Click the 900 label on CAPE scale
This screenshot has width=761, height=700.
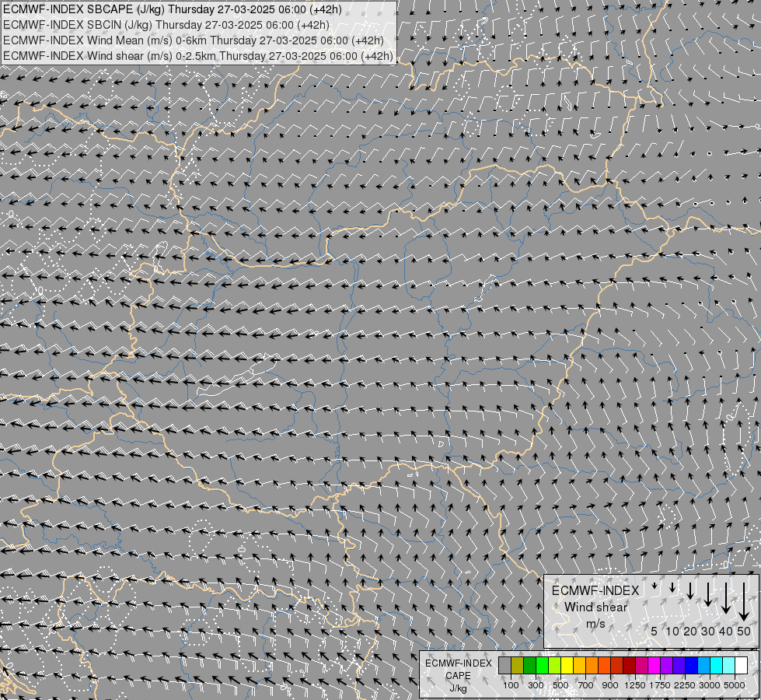coord(610,685)
